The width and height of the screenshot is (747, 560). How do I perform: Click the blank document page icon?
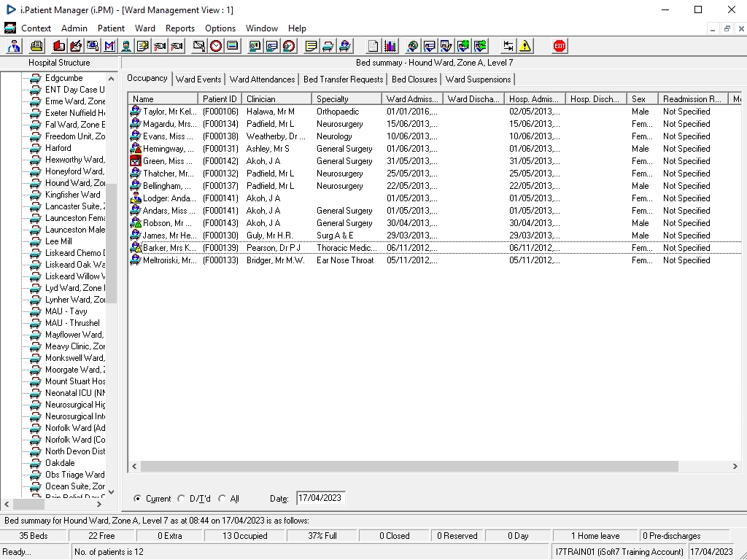pos(373,46)
